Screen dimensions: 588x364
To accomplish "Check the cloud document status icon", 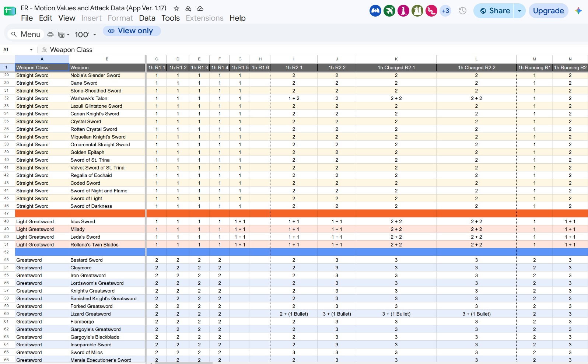I will pos(200,8).
